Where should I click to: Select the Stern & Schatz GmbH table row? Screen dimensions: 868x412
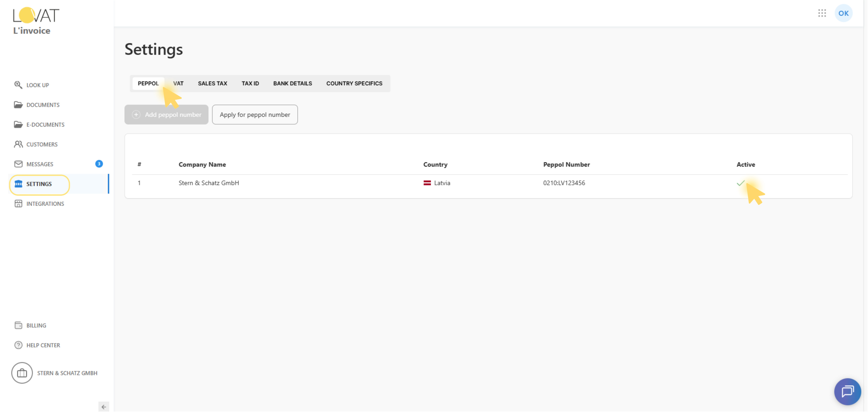coord(209,183)
